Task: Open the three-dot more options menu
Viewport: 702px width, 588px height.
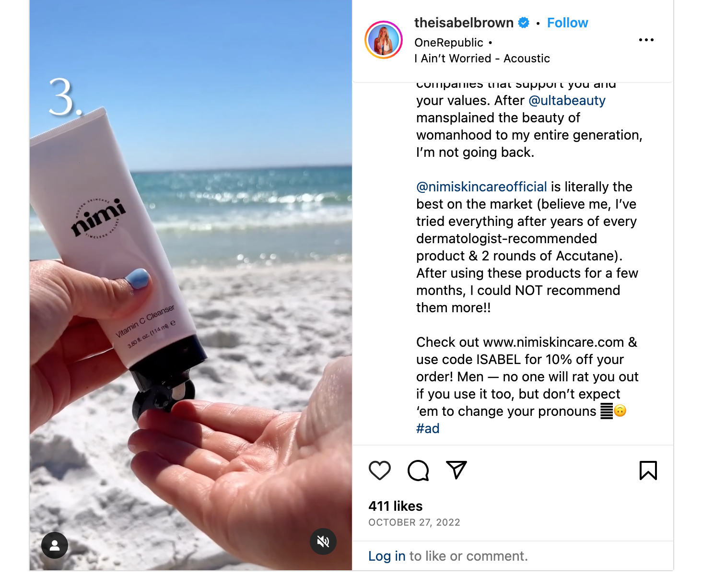Action: tap(646, 40)
